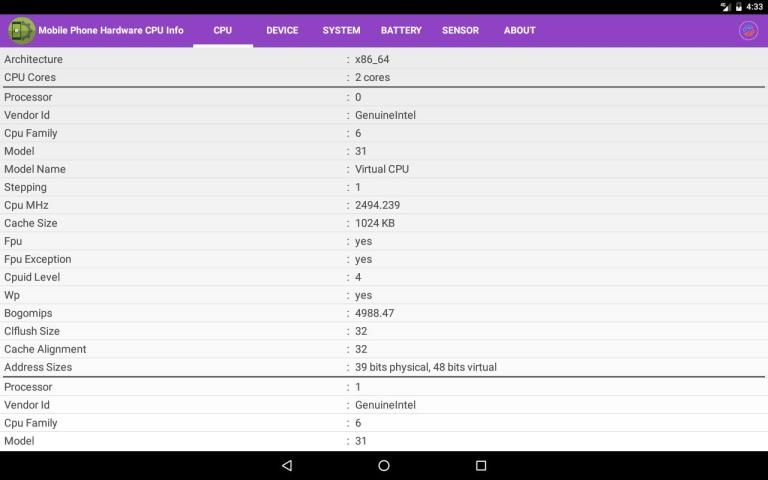The height and width of the screenshot is (480, 768).
Task: Select the Address Sizes row
Action: pos(384,367)
